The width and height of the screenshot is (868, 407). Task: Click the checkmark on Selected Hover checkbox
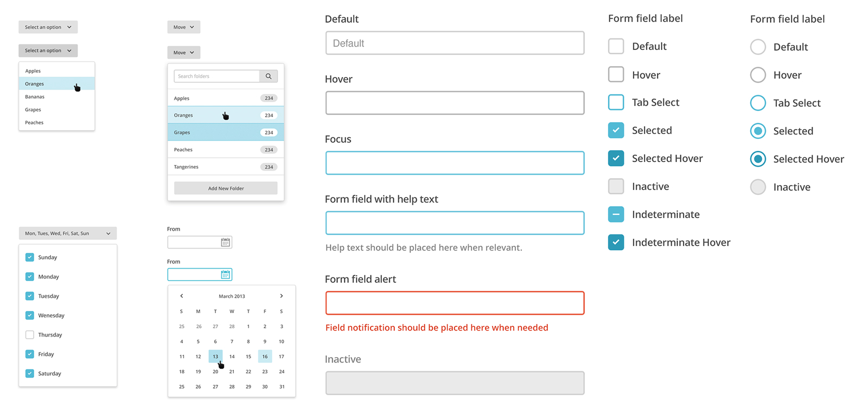(x=616, y=158)
